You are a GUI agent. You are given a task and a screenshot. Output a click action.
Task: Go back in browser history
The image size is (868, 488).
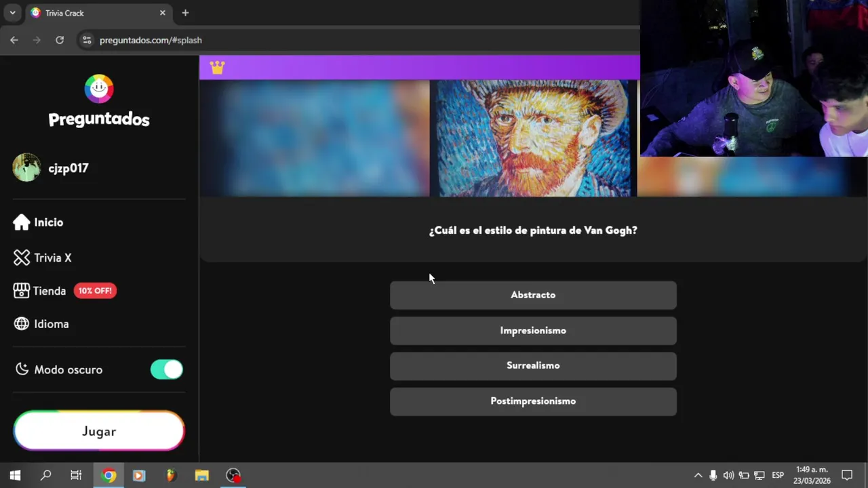(x=14, y=40)
